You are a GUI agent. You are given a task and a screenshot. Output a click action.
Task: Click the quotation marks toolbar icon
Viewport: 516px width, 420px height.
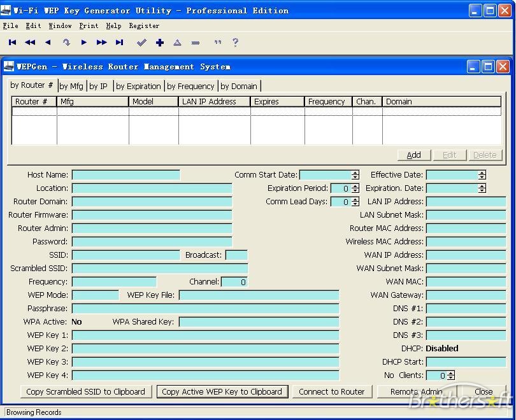[218, 42]
